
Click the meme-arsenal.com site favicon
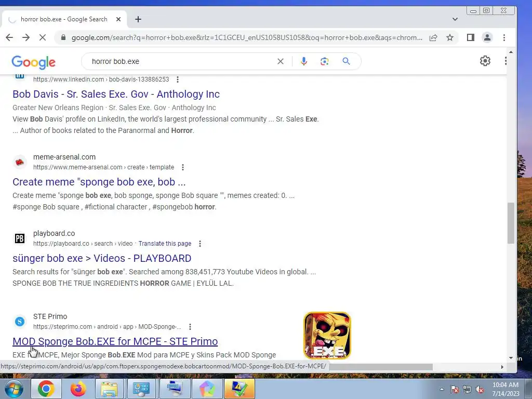point(20,162)
